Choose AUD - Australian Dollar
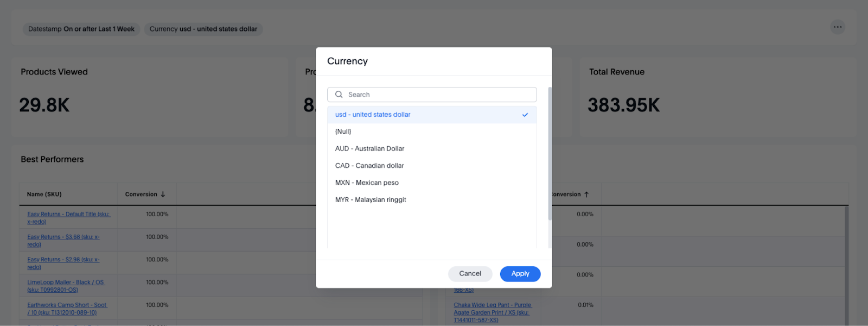This screenshot has width=868, height=326. point(369,149)
